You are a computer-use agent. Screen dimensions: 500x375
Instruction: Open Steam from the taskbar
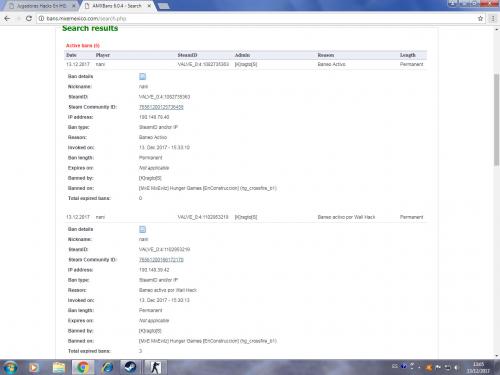click(130, 367)
